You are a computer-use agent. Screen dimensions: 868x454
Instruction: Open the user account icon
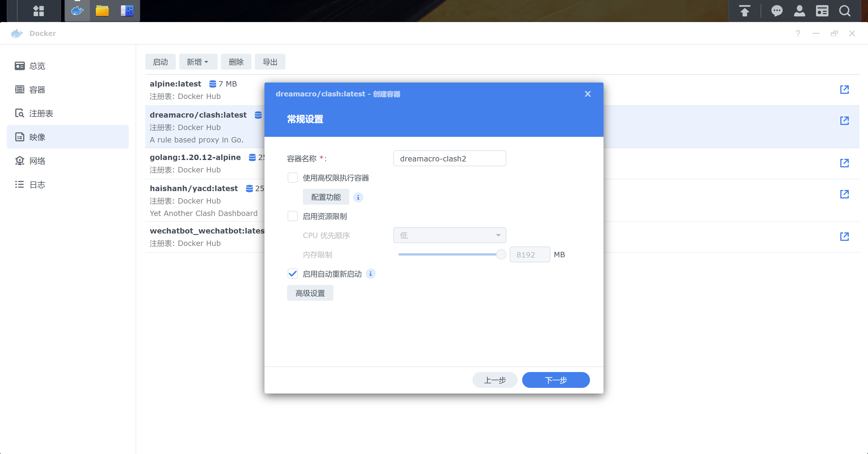(x=799, y=11)
